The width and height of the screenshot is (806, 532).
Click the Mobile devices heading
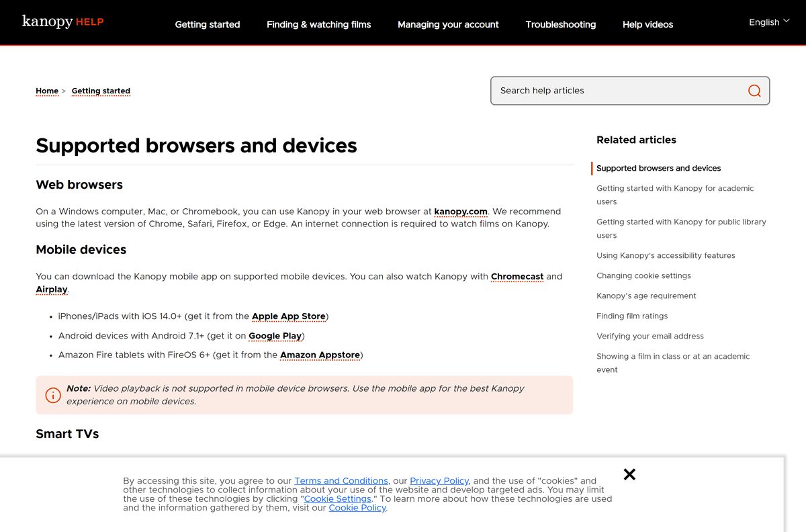click(81, 250)
